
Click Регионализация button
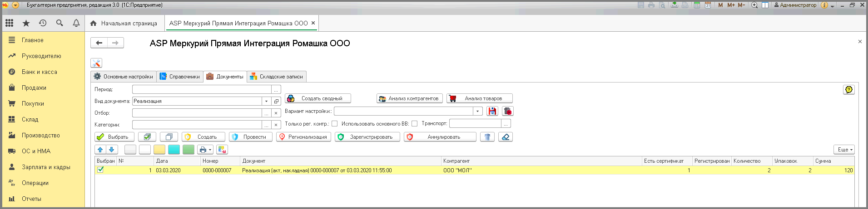(303, 137)
